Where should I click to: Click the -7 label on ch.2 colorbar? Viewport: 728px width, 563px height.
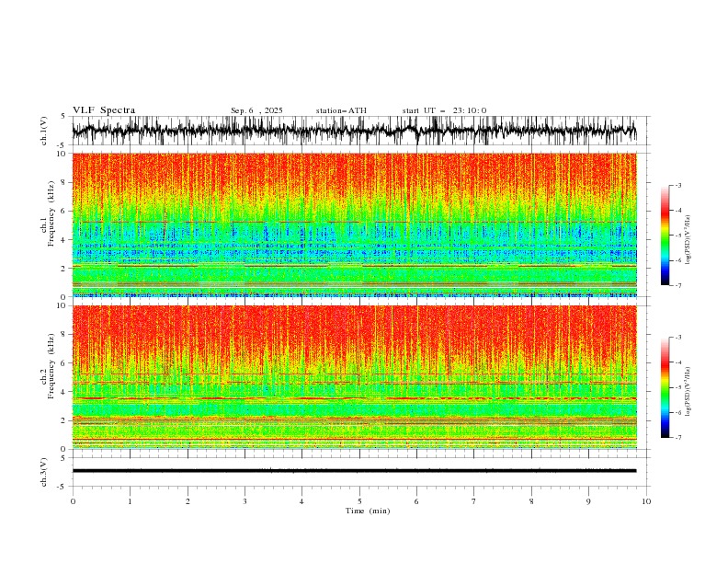[x=677, y=437]
